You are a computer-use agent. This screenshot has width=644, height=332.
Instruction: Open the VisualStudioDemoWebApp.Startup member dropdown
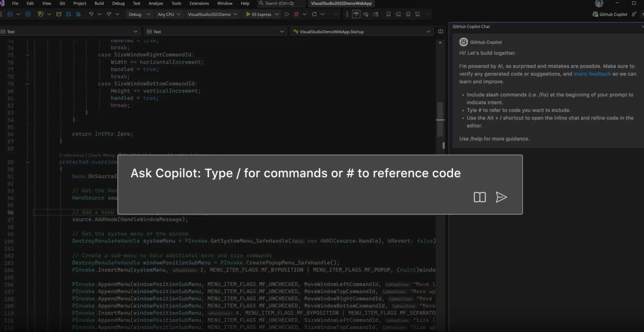coord(361,32)
